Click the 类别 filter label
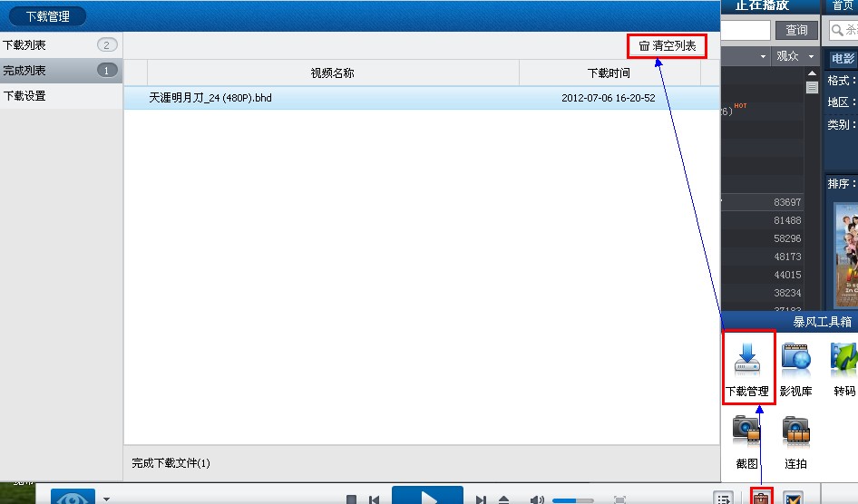Screen dimensions: 858x504 click(842, 124)
